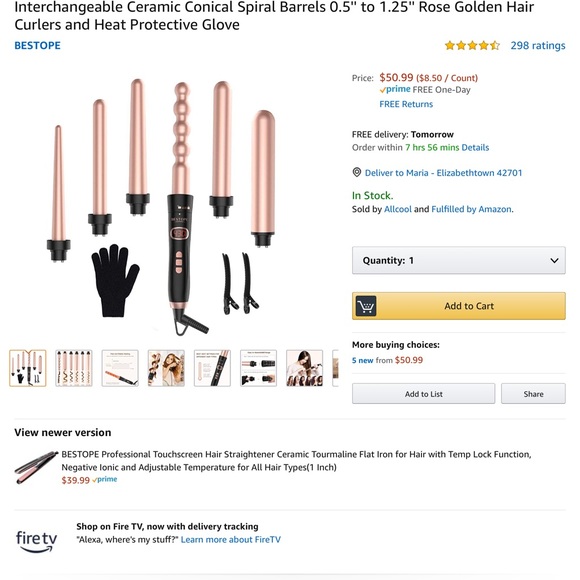The width and height of the screenshot is (580, 580).
Task: Click the prime logo under the price
Action: (395, 90)
